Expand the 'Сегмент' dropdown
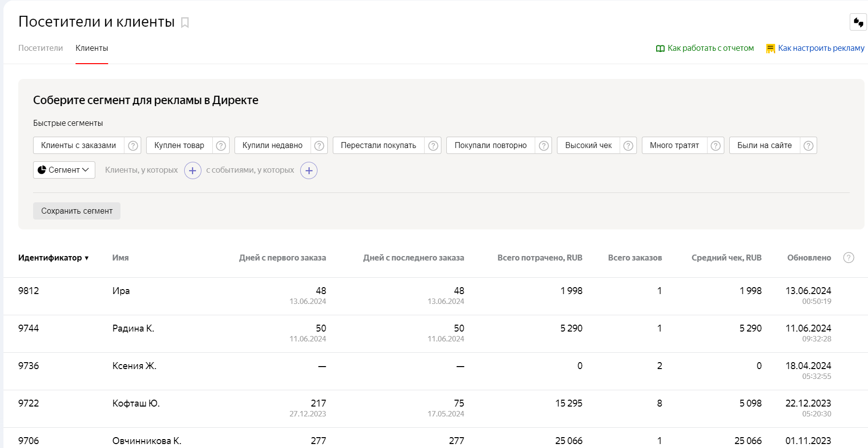The width and height of the screenshot is (868, 448). [x=64, y=170]
